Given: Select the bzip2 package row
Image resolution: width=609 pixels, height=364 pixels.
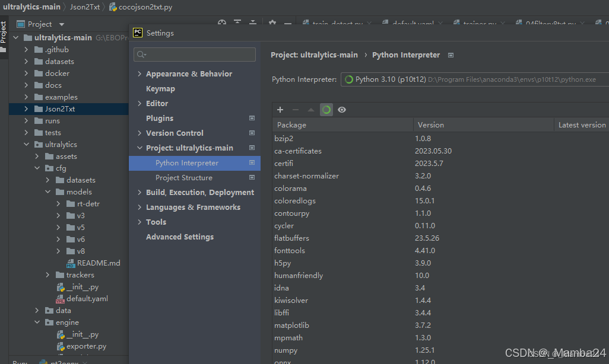Looking at the screenshot, I should (441, 139).
